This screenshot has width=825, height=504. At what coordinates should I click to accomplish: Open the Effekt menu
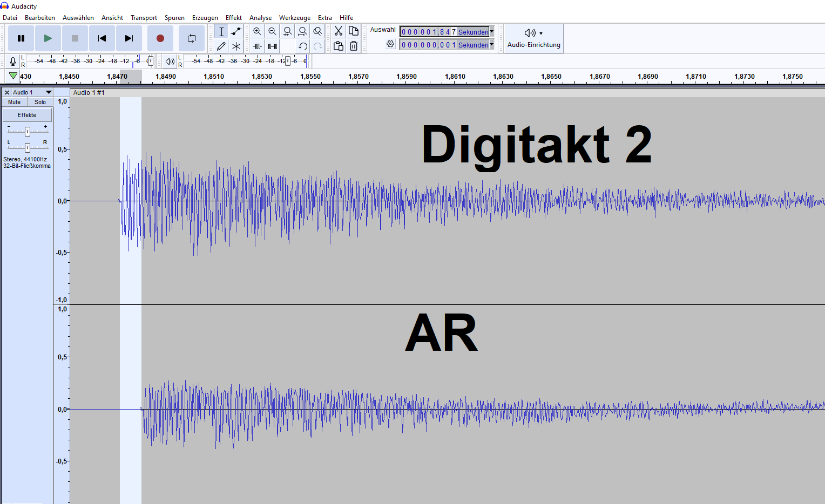pos(233,18)
